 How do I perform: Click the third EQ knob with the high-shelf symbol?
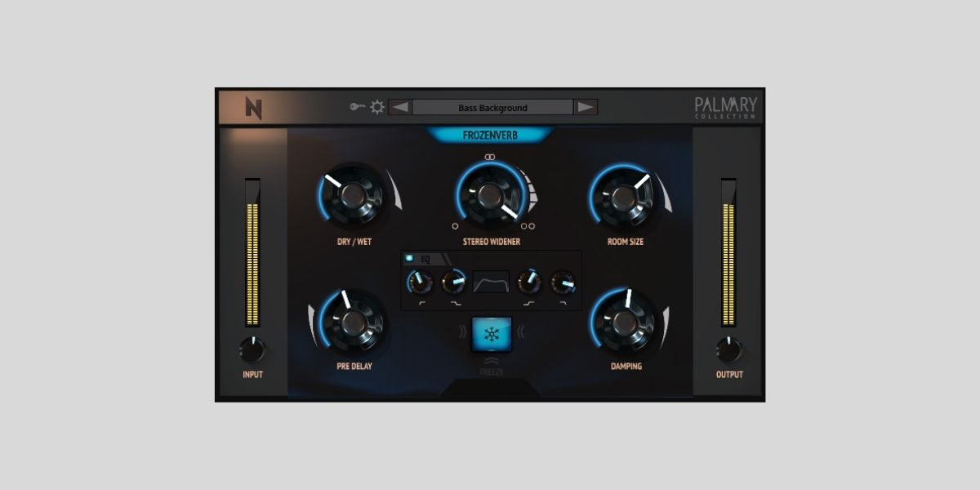coord(530,283)
